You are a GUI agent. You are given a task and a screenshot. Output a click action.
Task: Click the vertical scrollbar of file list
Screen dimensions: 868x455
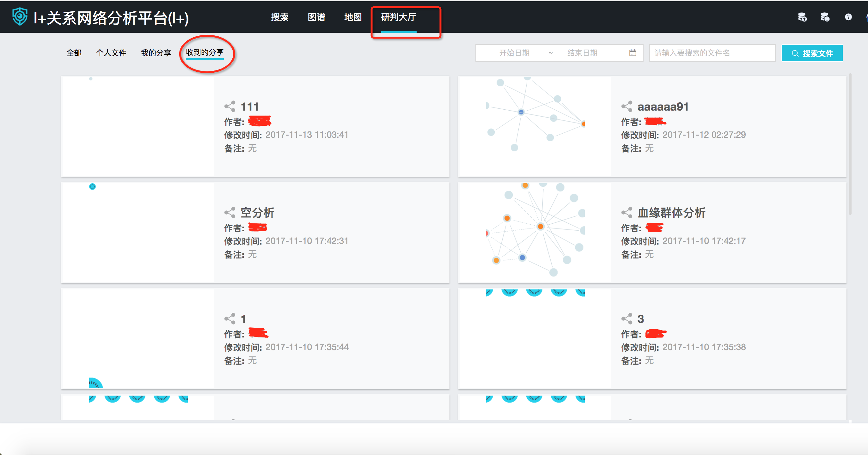(x=850, y=144)
